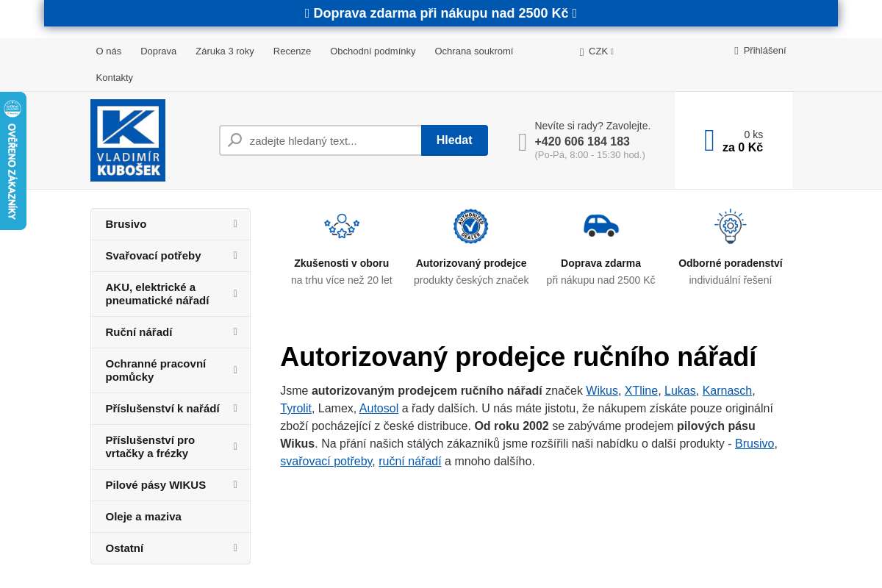The width and height of the screenshot is (882, 588).
Task: Follow the svařovací potřeby text link
Action: point(326,462)
